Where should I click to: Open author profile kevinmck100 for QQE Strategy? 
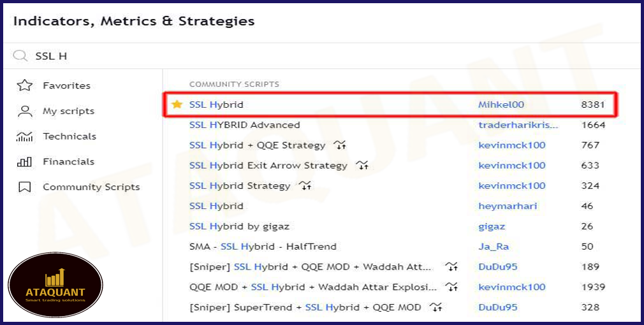pyautogui.click(x=511, y=145)
